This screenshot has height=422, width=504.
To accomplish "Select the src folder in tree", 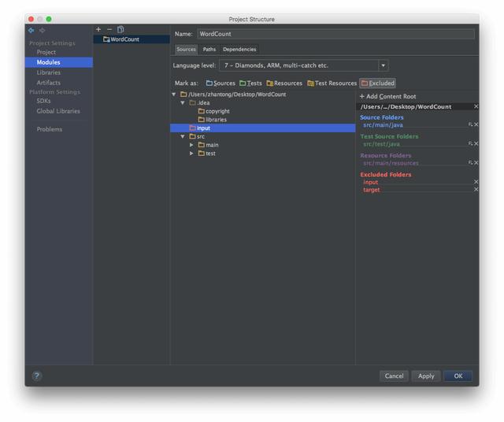I will click(x=197, y=136).
